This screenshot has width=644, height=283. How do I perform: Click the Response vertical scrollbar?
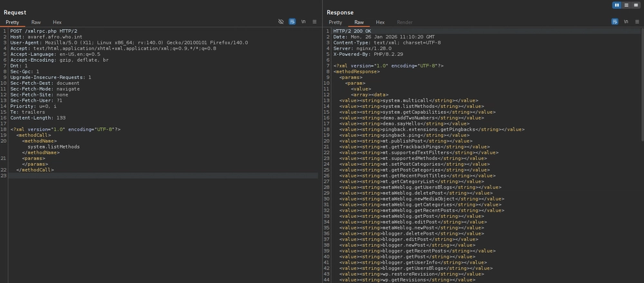642,86
